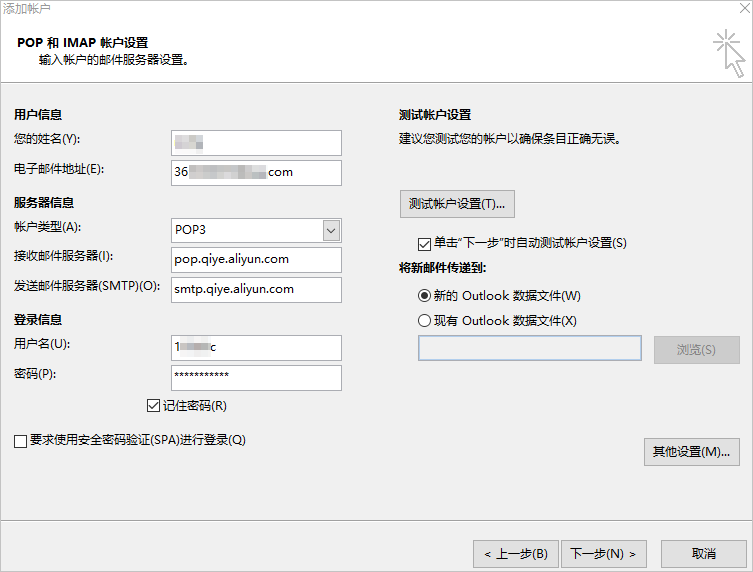Image resolution: width=753 pixels, height=572 pixels.
Task: Toggle the 记住密码 checkbox
Action: (154, 406)
